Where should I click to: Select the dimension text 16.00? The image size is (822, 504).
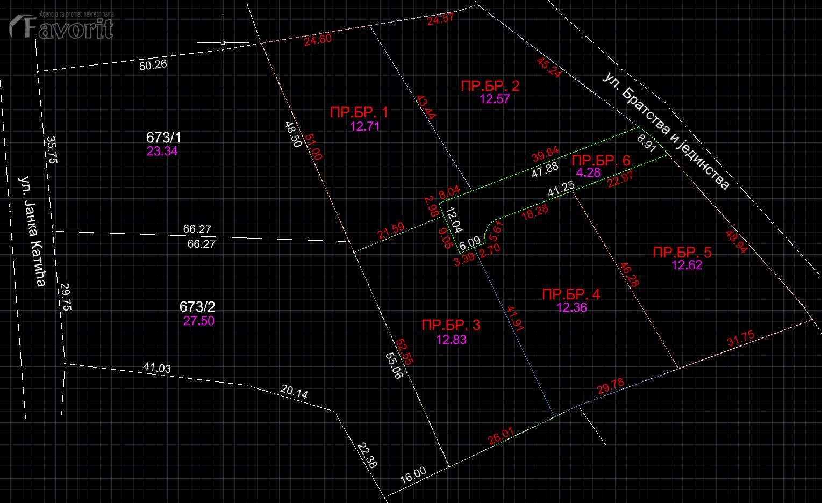413,474
